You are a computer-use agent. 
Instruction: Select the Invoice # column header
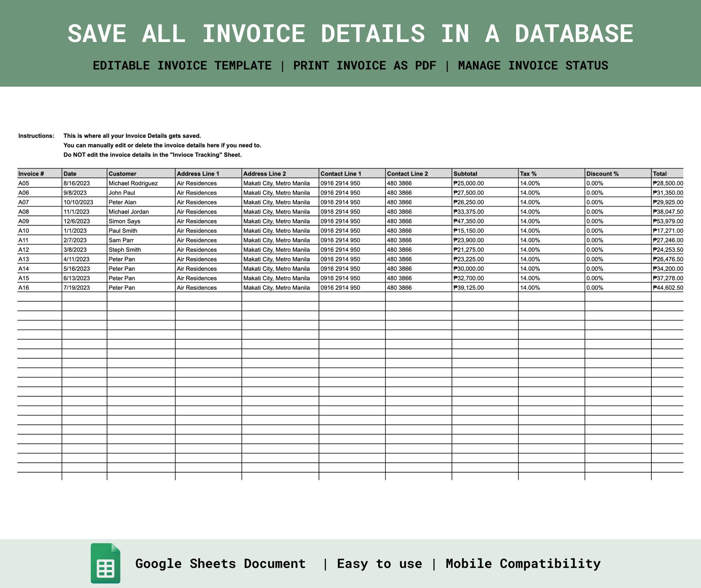click(x=40, y=173)
